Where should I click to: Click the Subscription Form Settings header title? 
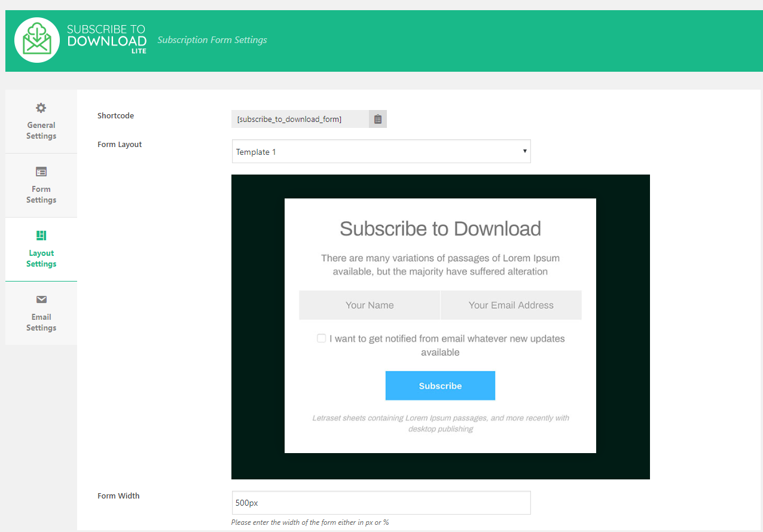(x=212, y=40)
